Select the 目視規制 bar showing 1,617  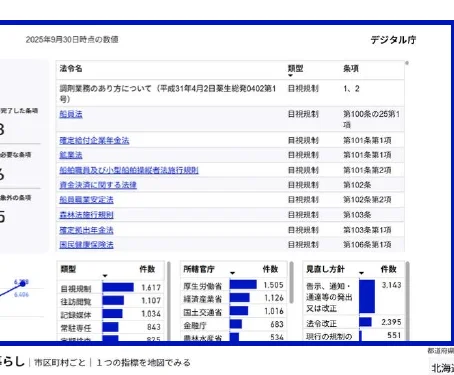tap(118, 287)
